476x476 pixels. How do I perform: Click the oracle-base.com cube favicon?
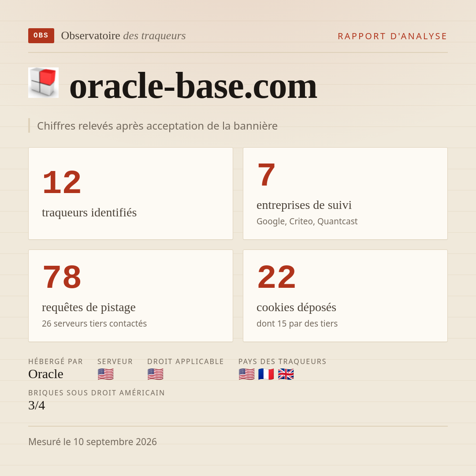pos(43,82)
